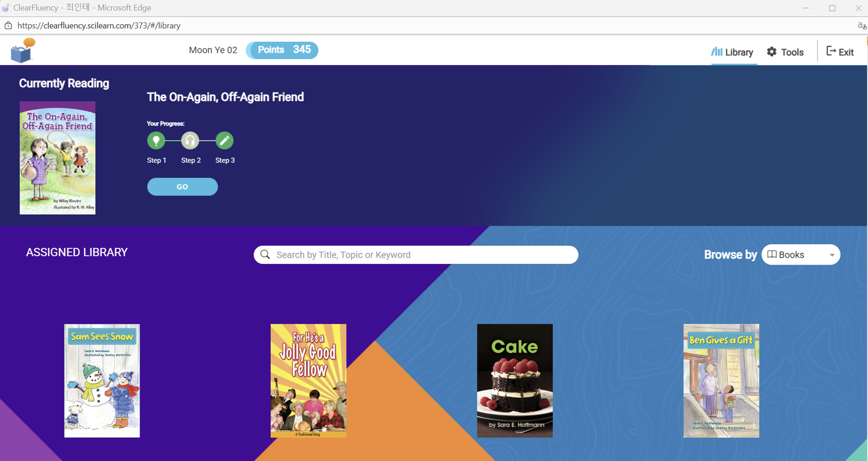Image resolution: width=868 pixels, height=461 pixels.
Task: Click the ClearFluency book logo
Action: [x=23, y=50]
